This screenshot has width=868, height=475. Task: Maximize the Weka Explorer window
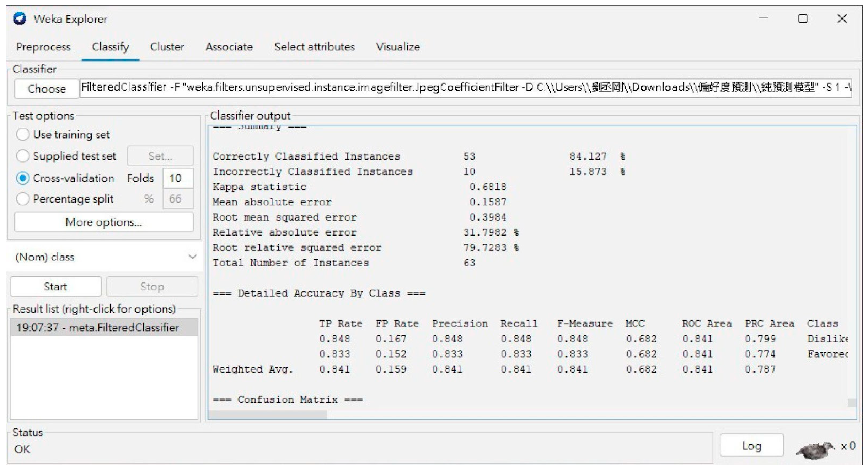point(803,18)
